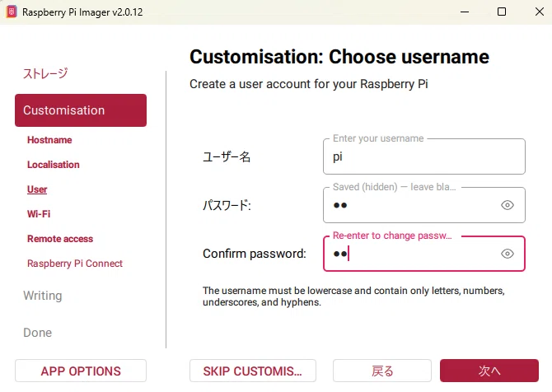Switch to the ストレージ step

point(45,73)
